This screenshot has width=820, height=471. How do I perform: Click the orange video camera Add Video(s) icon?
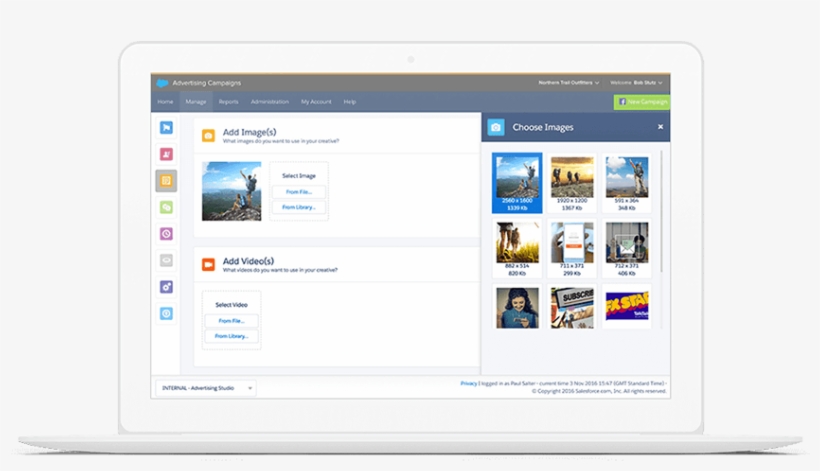[x=208, y=265]
